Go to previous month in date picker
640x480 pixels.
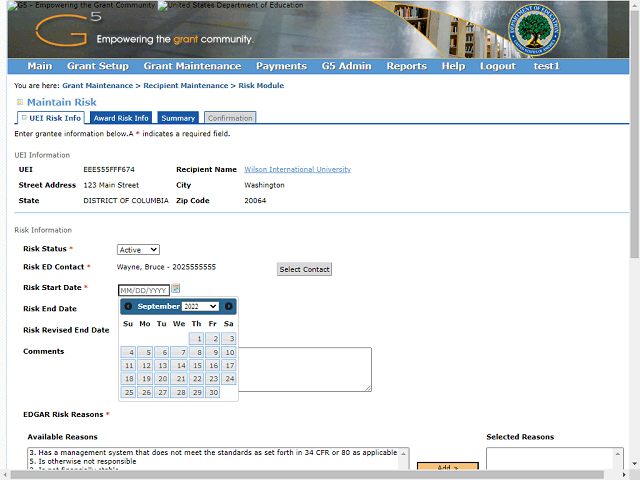tap(128, 306)
